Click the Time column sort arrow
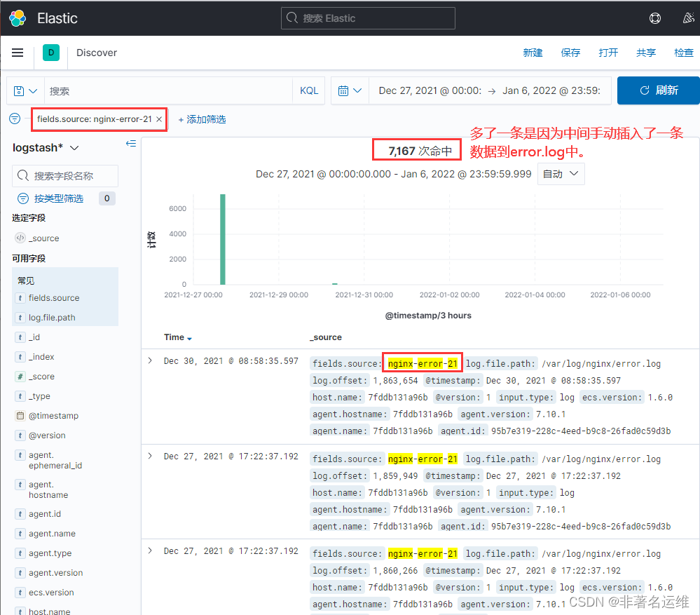The width and height of the screenshot is (700, 615). [189, 339]
